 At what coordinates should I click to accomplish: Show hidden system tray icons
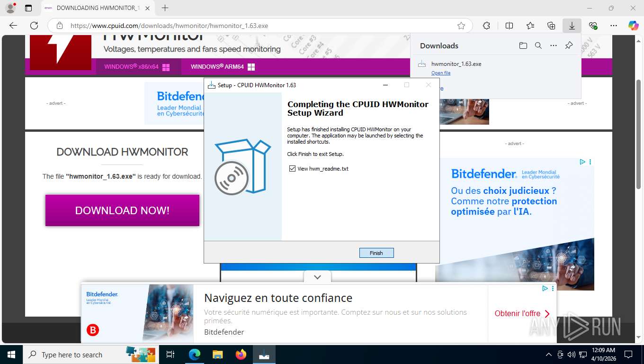coord(549,355)
